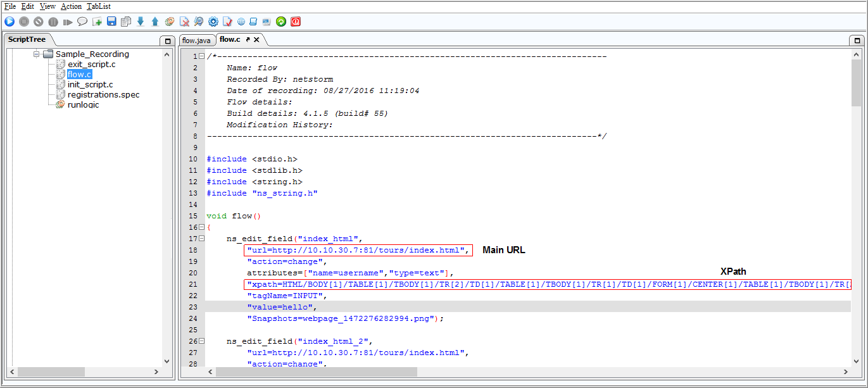Click the Save floppy disk icon
868x388 pixels.
111,22
